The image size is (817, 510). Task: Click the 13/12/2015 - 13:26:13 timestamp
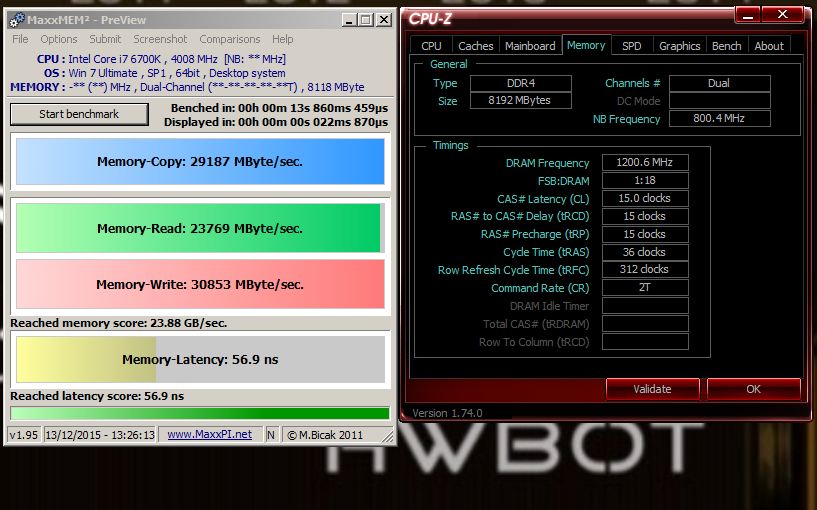point(100,435)
